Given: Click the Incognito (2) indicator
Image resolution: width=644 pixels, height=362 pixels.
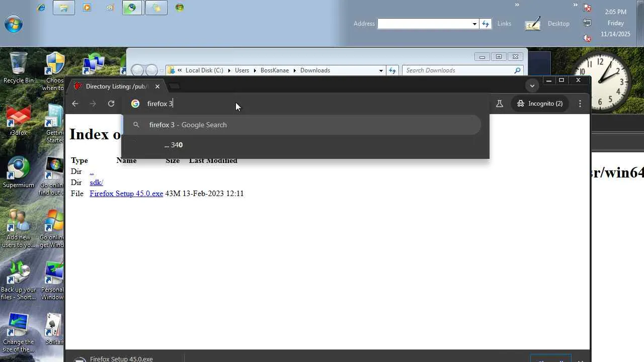Looking at the screenshot, I should pyautogui.click(x=540, y=104).
